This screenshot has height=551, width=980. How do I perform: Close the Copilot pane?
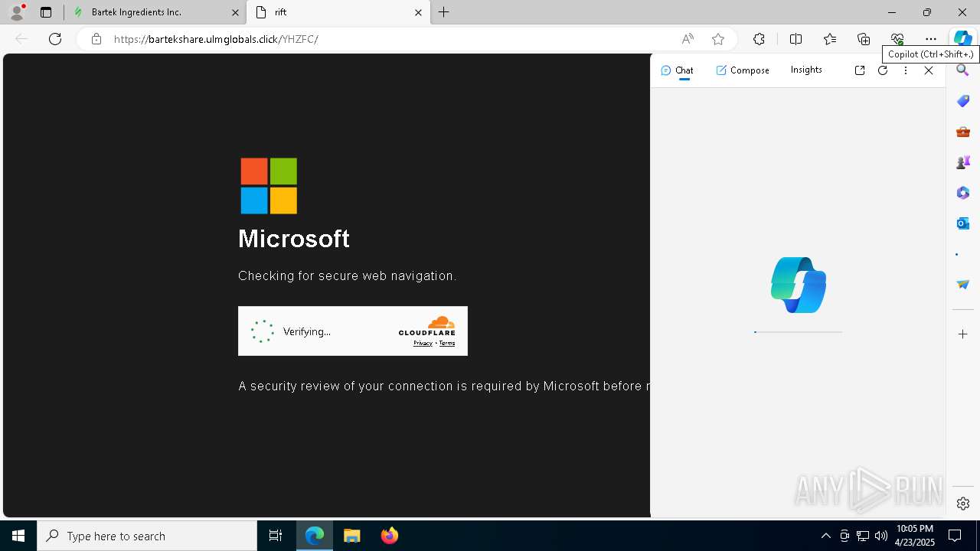[929, 70]
